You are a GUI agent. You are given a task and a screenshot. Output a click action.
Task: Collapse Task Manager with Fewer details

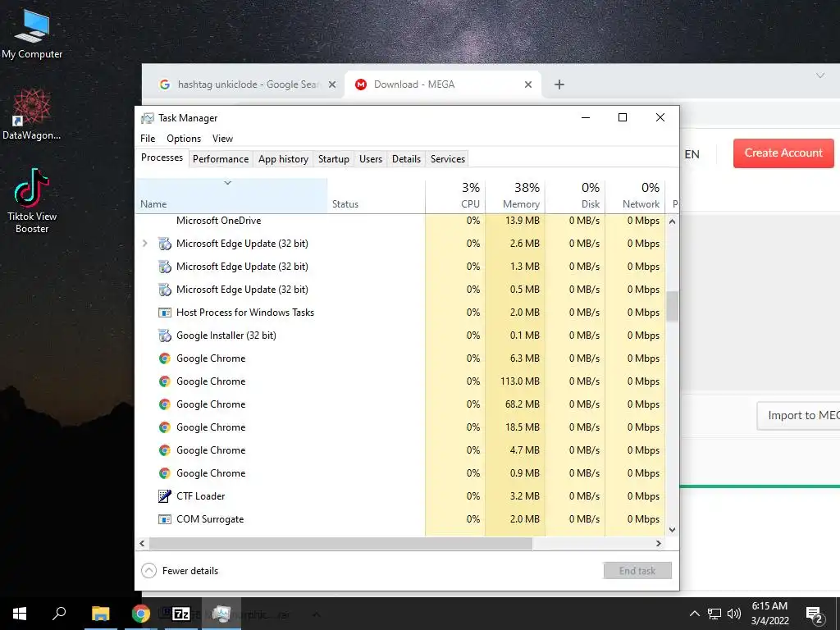click(x=180, y=571)
